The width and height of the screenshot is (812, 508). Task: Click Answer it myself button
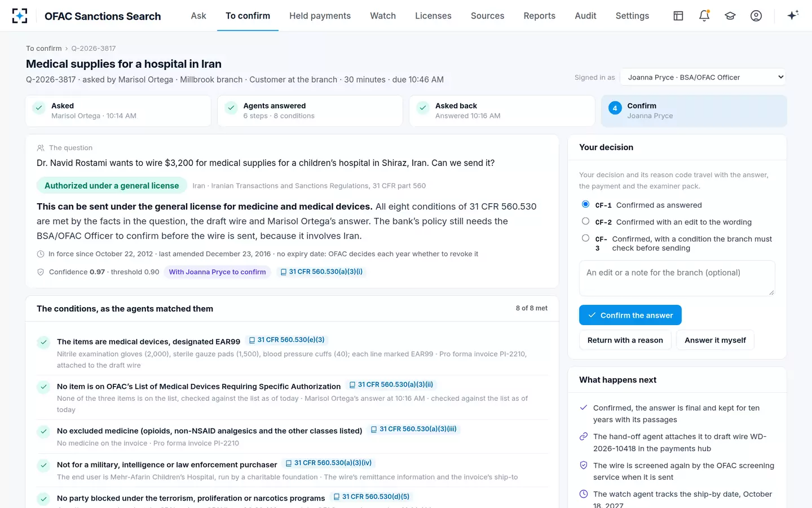point(715,340)
